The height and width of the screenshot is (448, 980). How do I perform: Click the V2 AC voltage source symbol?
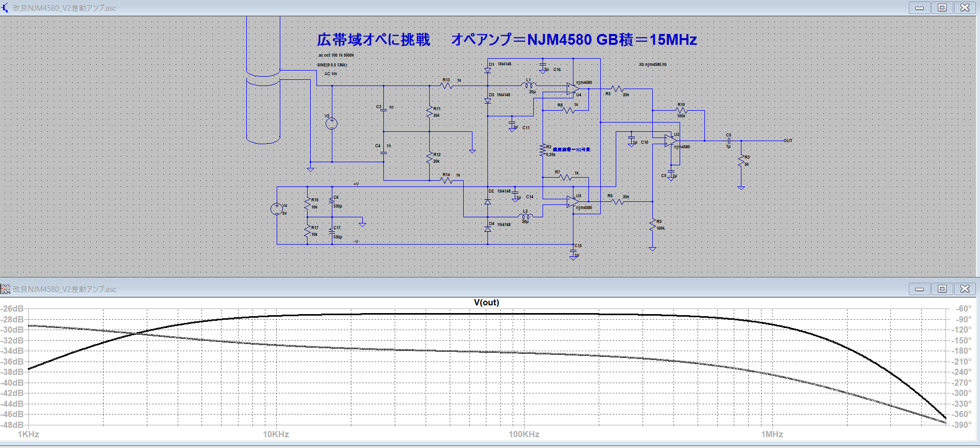click(332, 124)
